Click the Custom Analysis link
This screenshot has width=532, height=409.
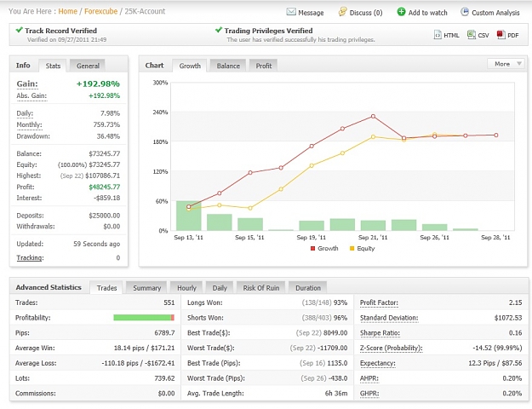(495, 13)
